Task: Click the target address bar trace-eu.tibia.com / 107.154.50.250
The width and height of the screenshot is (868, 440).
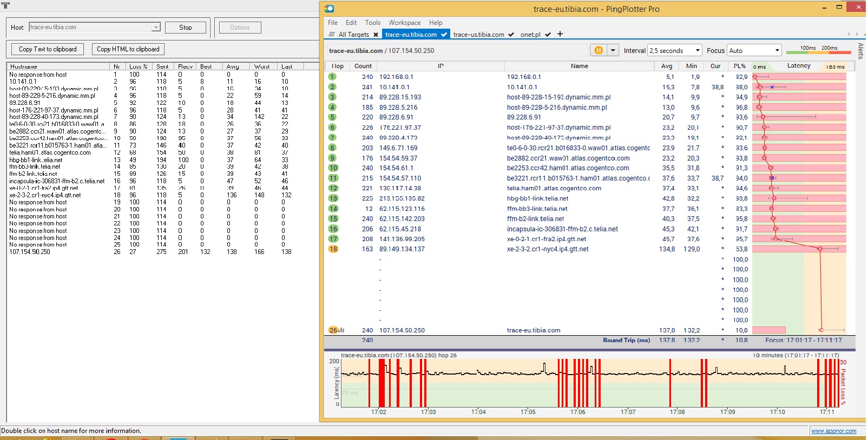Action: point(456,51)
